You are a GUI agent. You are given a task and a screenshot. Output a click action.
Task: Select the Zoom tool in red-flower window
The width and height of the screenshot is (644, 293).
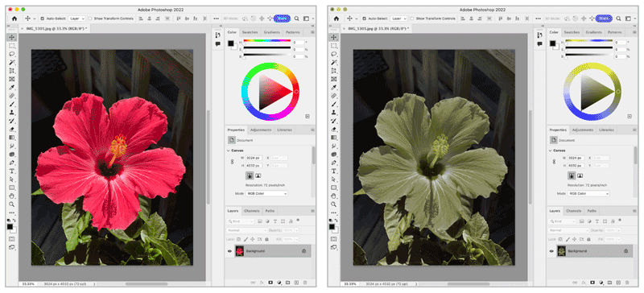pyautogui.click(x=12, y=204)
